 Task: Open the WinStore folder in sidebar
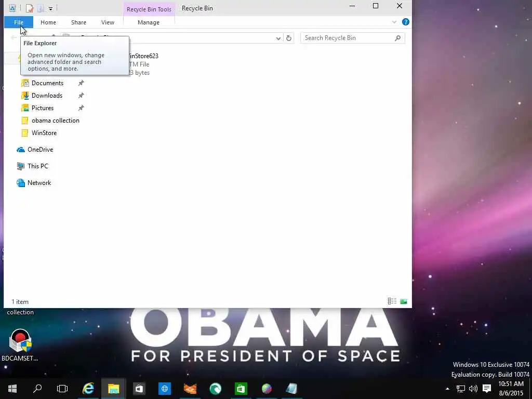44,133
